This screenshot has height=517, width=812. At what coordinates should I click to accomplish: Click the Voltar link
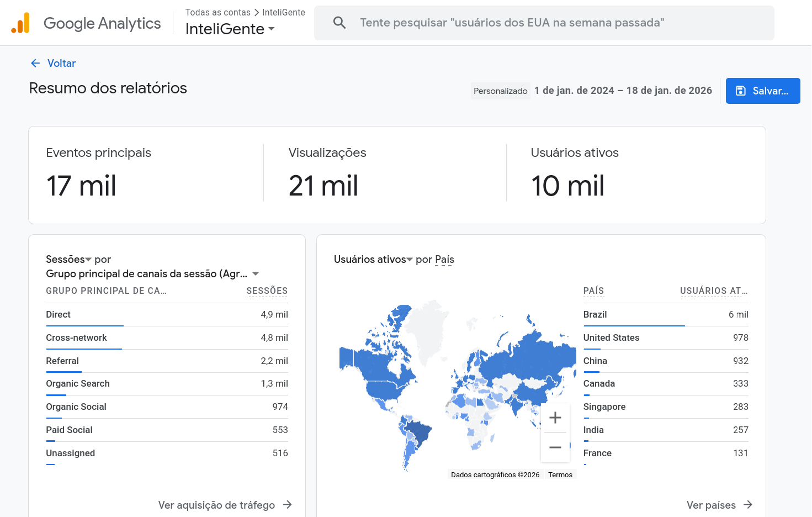(61, 63)
